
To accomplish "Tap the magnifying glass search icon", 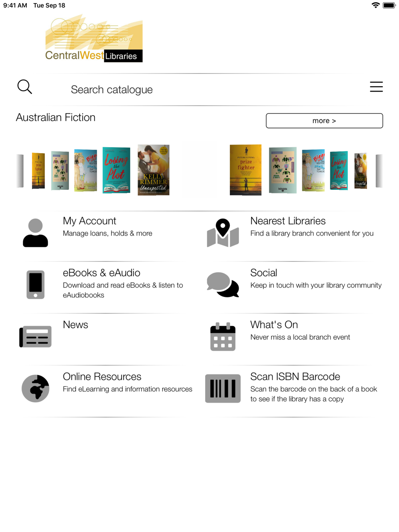I will pos(24,87).
